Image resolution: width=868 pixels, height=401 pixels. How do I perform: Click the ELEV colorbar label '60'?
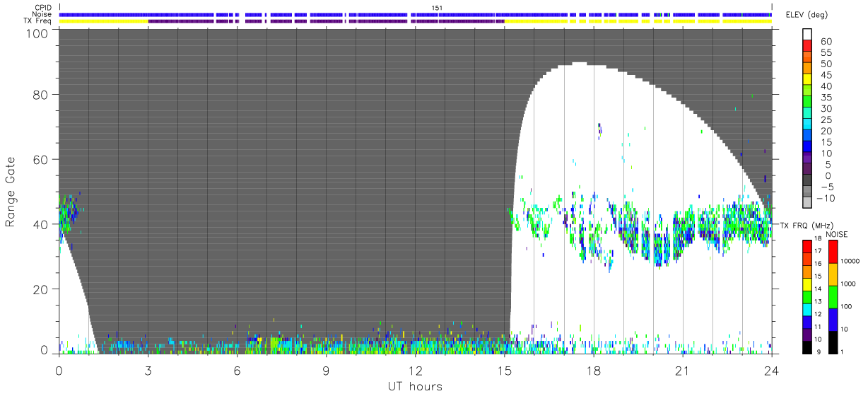tap(826, 42)
